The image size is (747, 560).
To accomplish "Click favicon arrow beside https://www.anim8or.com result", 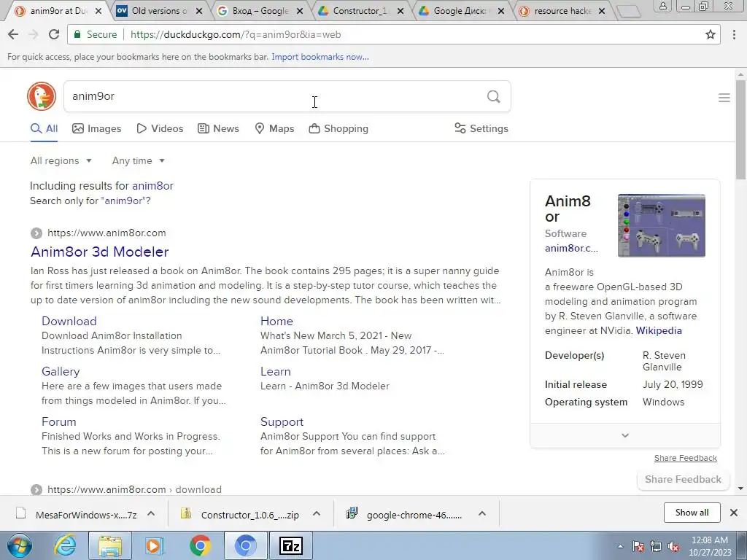I will (36, 233).
